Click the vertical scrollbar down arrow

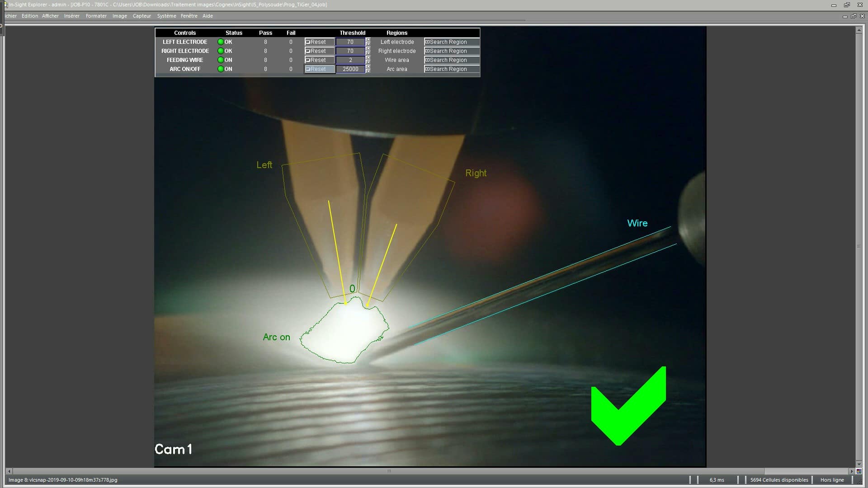859,464
